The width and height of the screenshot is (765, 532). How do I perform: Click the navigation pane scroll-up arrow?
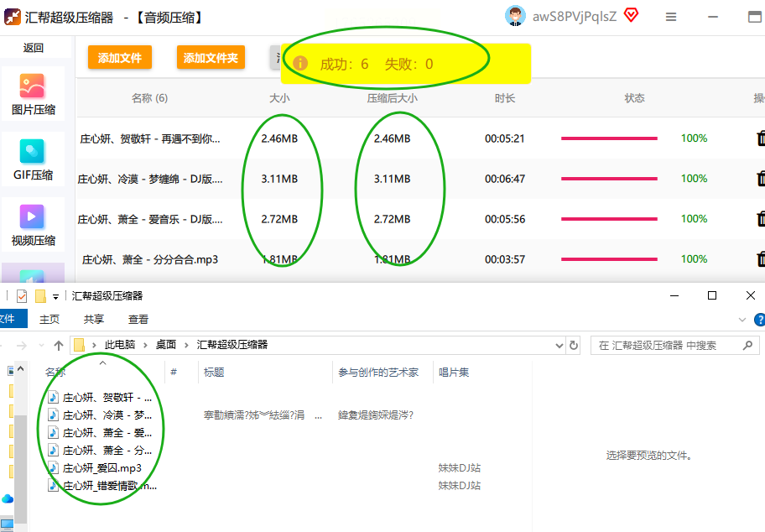pos(20,369)
